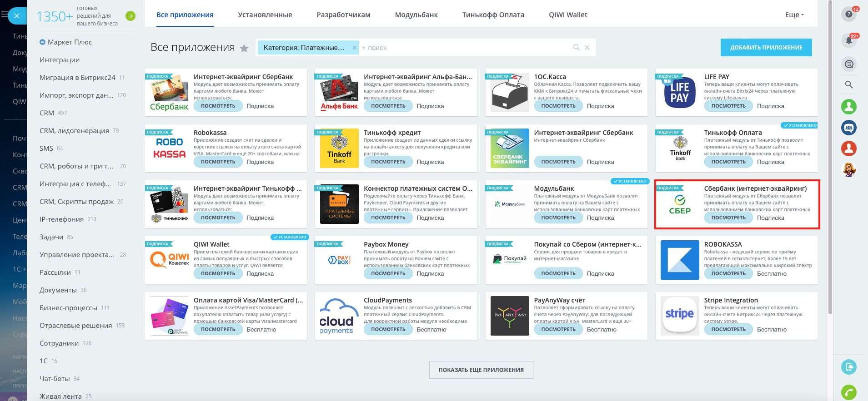Click the green arrow next to 1350+
Screen dimensions: 868x401
[130, 16]
